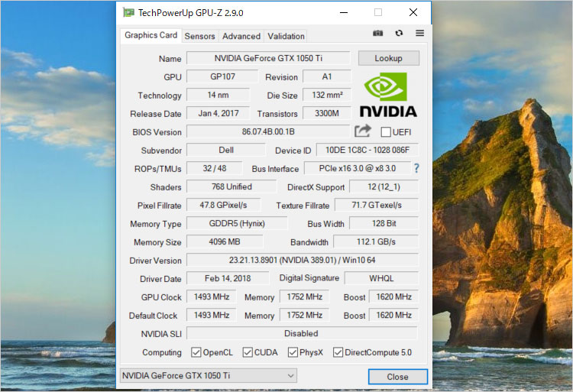Click the Digital Signature field WHQL
The height and width of the screenshot is (392, 573).
(x=381, y=278)
